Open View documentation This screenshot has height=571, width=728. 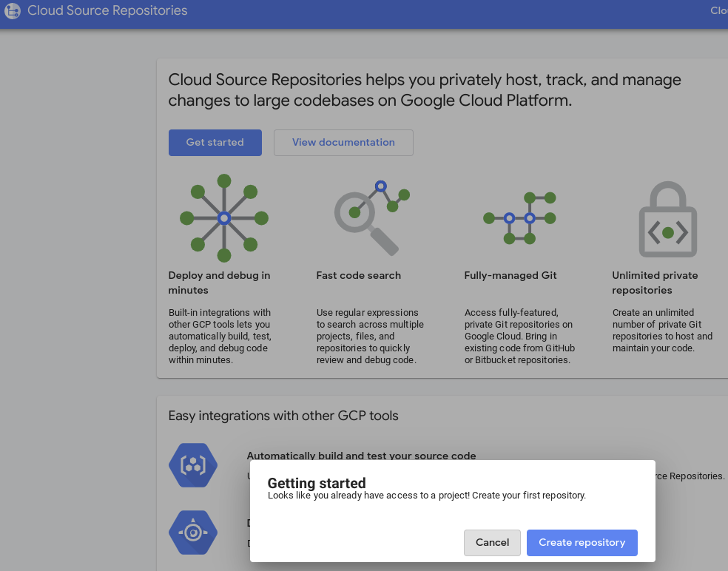343,143
